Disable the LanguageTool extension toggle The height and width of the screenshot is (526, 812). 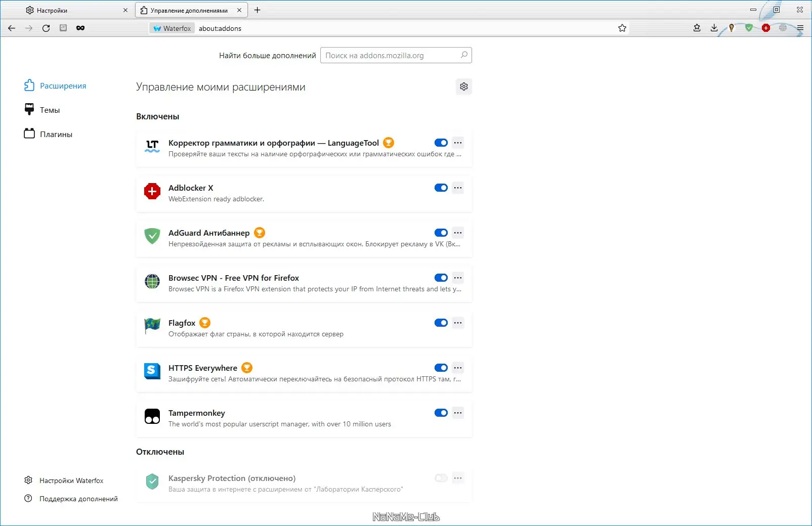[x=441, y=143]
